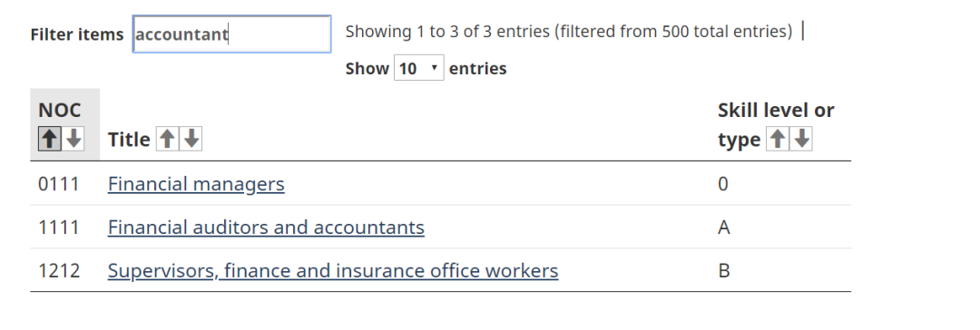
Task: Open the Financial managers link
Action: 196,184
